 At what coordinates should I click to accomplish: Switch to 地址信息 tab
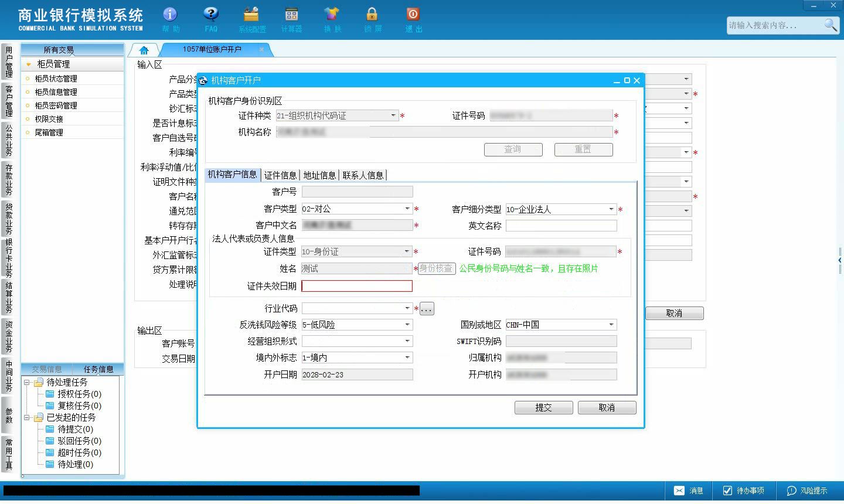pyautogui.click(x=319, y=175)
